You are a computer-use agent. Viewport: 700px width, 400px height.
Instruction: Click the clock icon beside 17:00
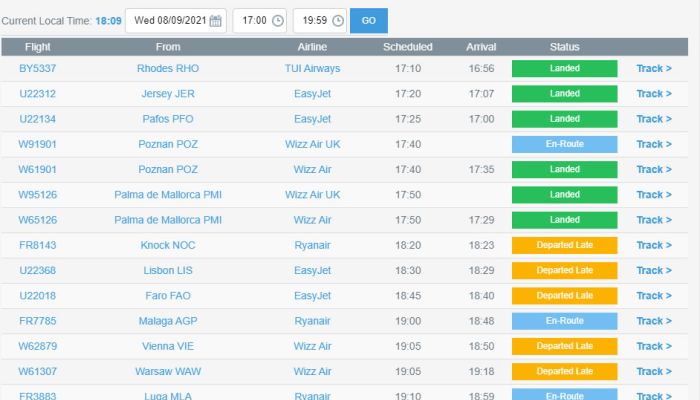tap(277, 20)
